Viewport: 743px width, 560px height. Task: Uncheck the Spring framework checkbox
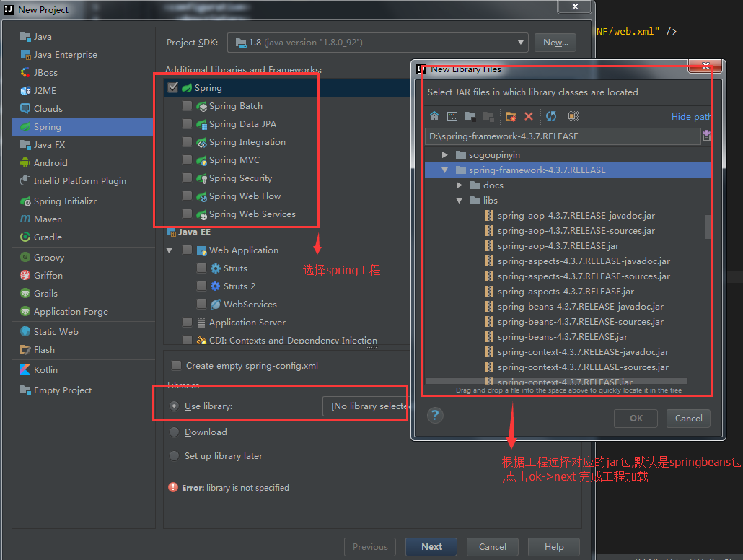pos(173,87)
